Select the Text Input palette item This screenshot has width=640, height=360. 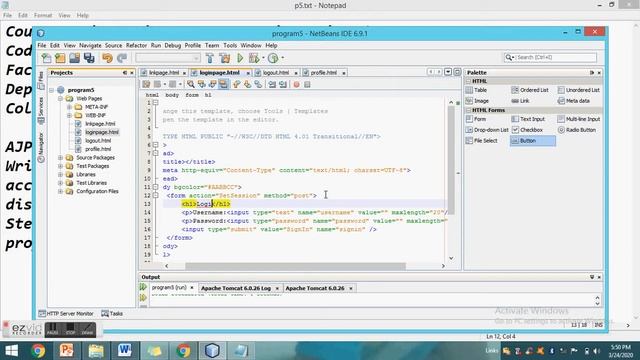528,119
